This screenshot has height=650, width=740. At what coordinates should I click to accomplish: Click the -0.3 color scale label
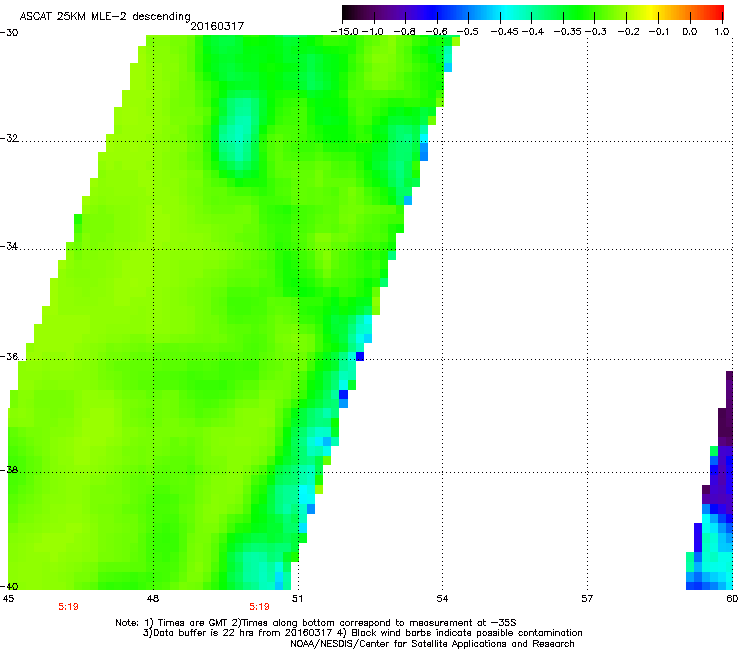click(596, 32)
